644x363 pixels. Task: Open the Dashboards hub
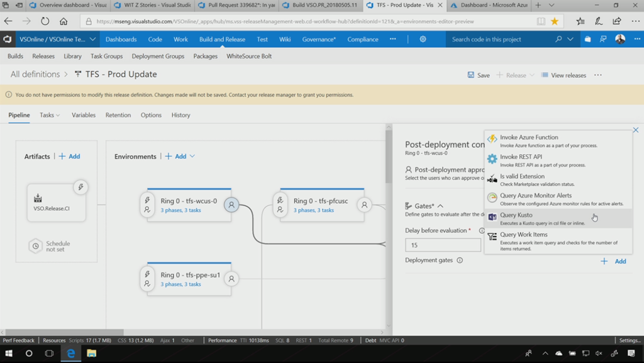coord(121,40)
